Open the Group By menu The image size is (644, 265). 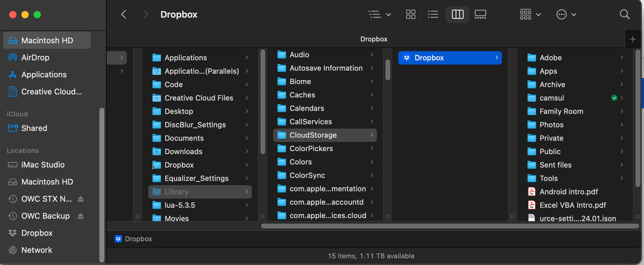pos(530,14)
